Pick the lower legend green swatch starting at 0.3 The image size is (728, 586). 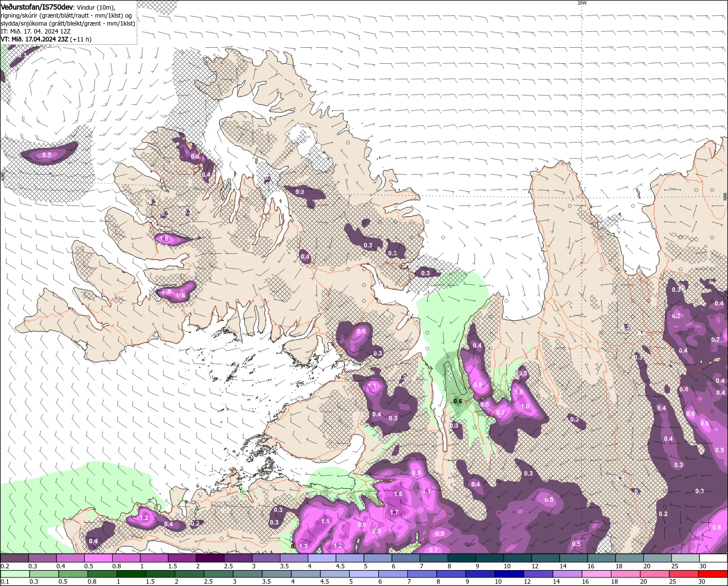click(44, 574)
